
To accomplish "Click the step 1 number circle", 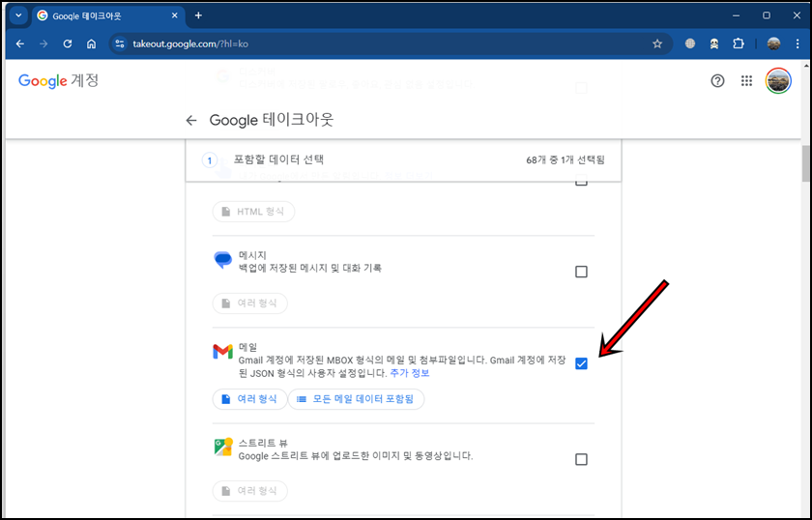I will pos(209,160).
